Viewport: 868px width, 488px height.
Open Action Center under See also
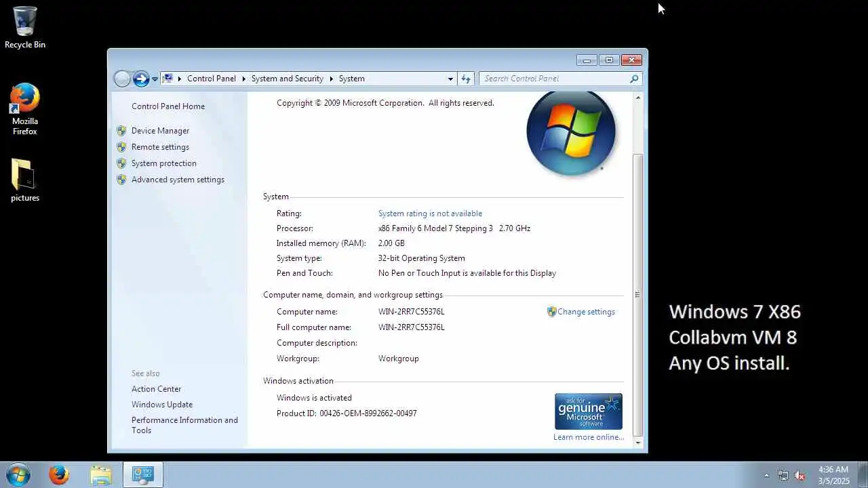[x=156, y=389]
